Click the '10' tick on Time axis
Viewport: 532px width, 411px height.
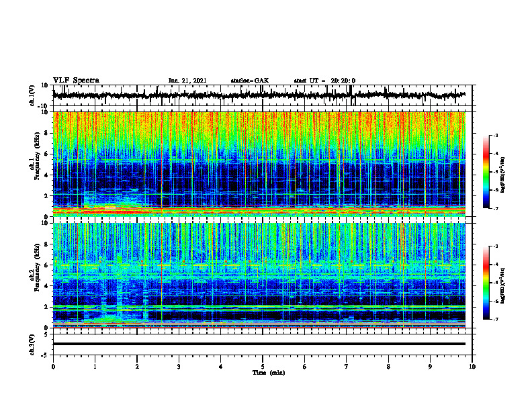(x=472, y=367)
